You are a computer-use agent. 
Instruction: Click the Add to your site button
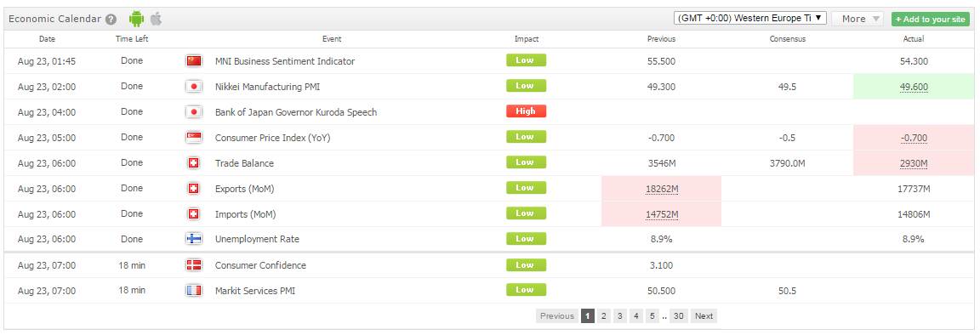pos(931,20)
